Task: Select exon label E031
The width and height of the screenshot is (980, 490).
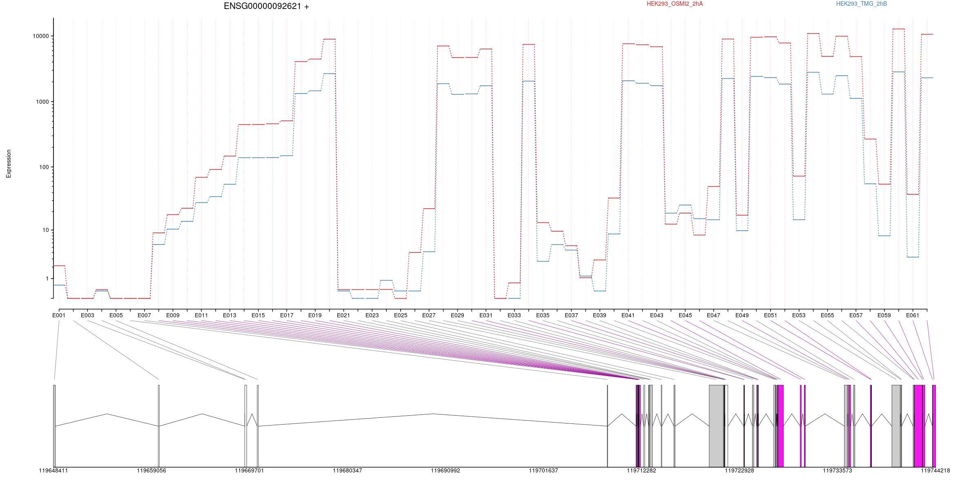Action: (486, 316)
